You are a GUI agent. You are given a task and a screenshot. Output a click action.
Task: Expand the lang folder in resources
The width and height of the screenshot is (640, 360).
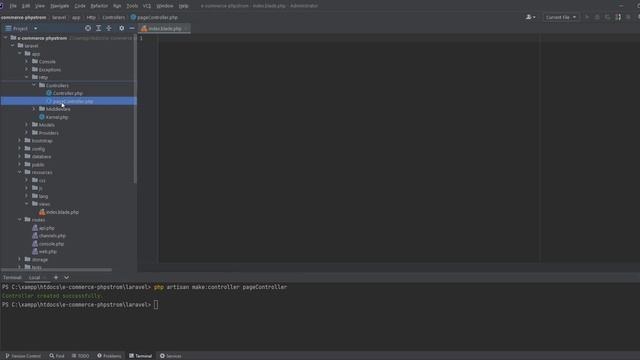pos(27,196)
